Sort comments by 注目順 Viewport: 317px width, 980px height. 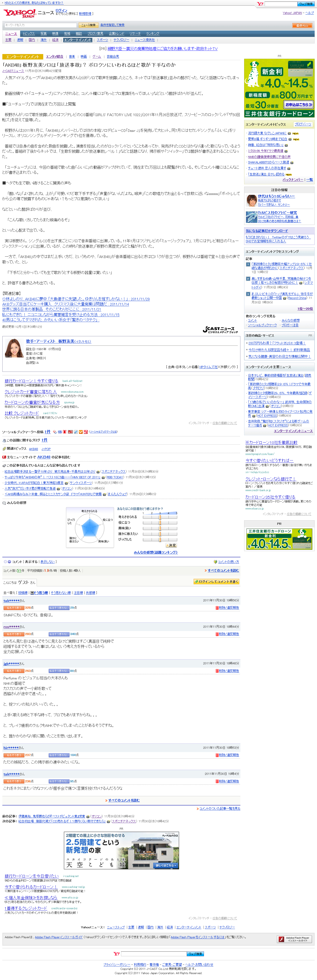pos(78,593)
